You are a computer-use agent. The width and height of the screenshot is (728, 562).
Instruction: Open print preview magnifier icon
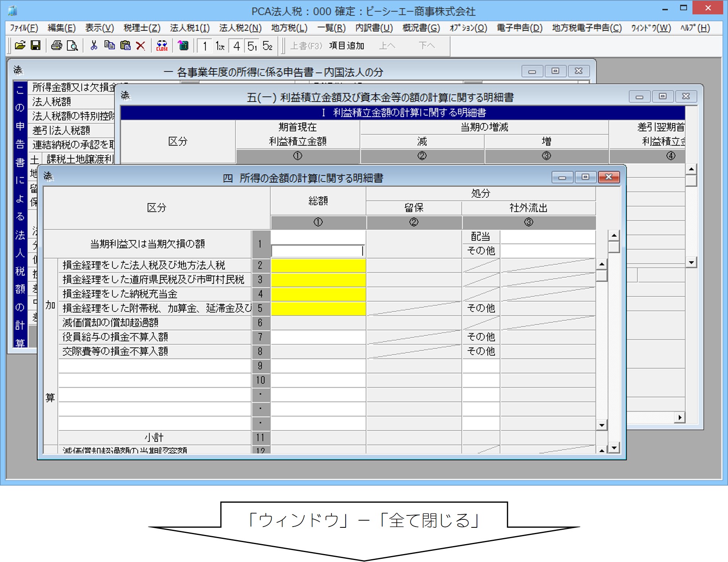tap(72, 46)
